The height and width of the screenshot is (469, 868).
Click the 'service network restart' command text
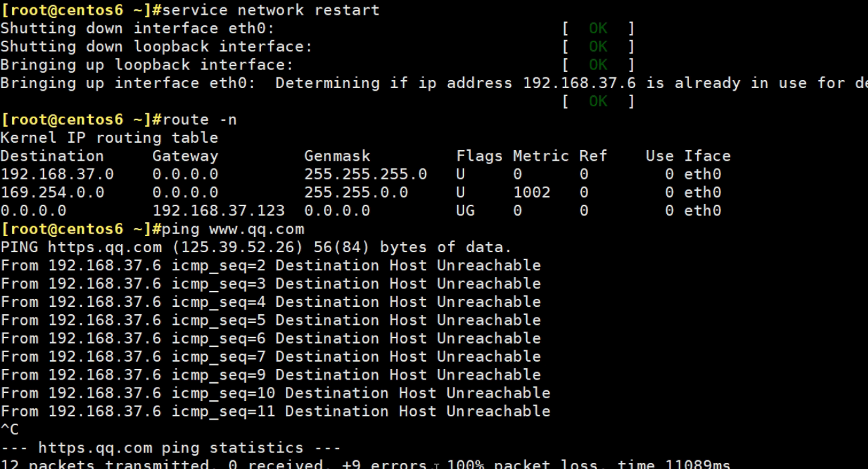coord(270,10)
